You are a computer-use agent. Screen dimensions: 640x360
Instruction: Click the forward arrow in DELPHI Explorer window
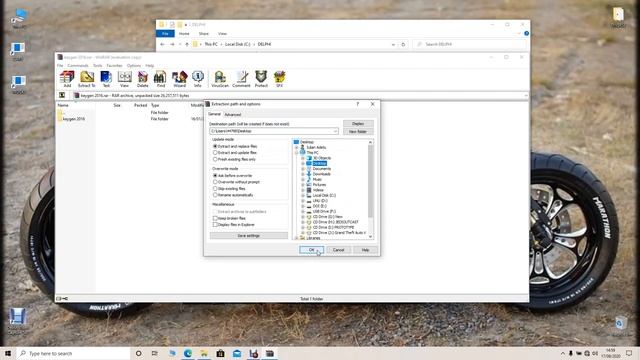click(x=172, y=44)
